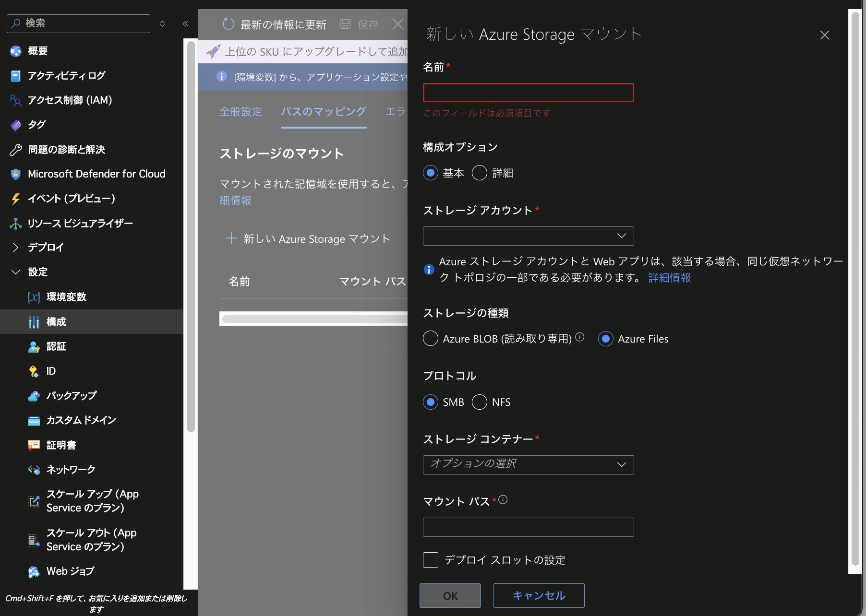Click the マウント パス column header
This screenshot has width=866, height=616.
(373, 282)
